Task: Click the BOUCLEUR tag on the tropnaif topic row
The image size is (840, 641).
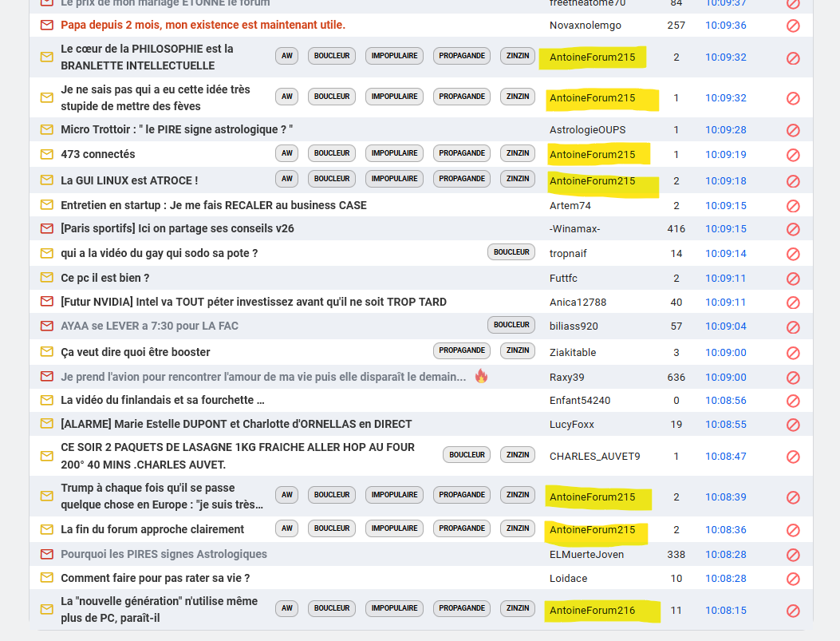Action: pos(511,252)
